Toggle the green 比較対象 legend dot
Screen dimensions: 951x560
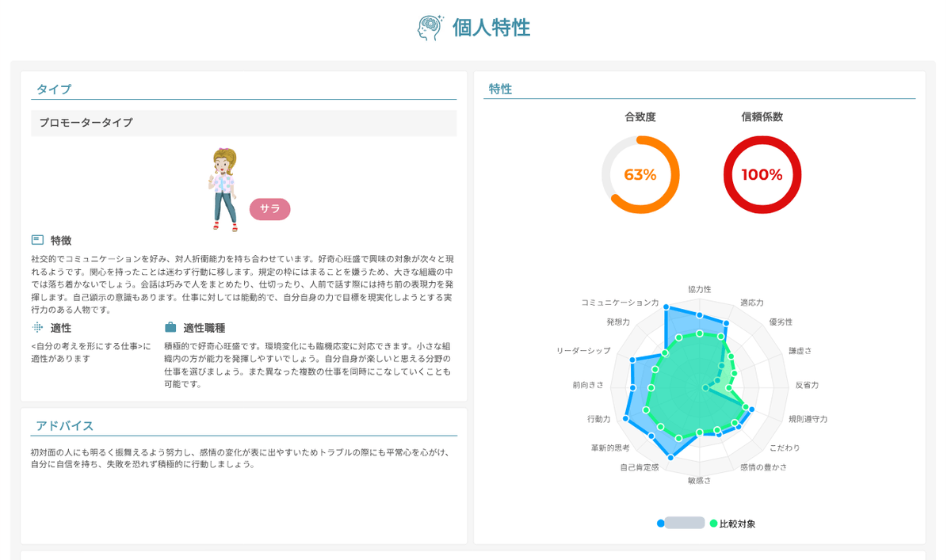tap(713, 524)
